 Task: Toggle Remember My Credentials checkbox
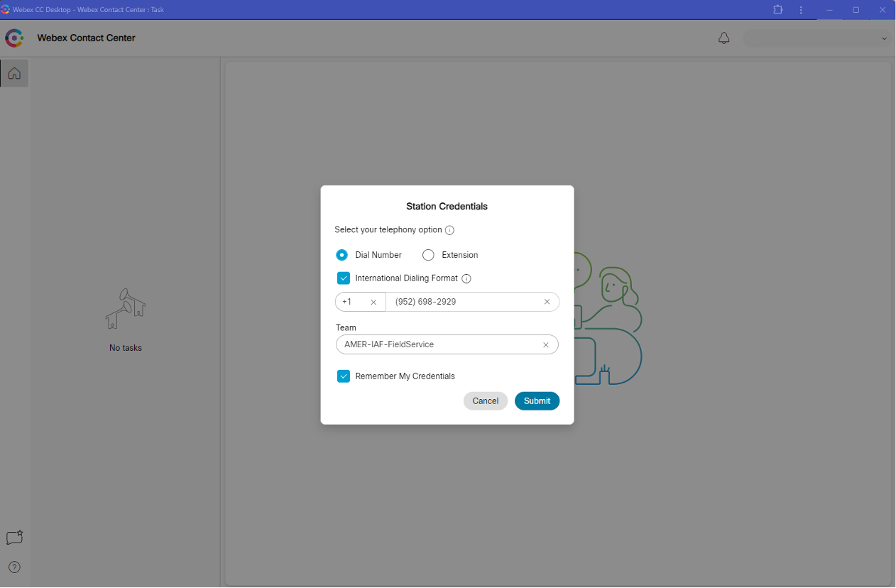click(344, 376)
